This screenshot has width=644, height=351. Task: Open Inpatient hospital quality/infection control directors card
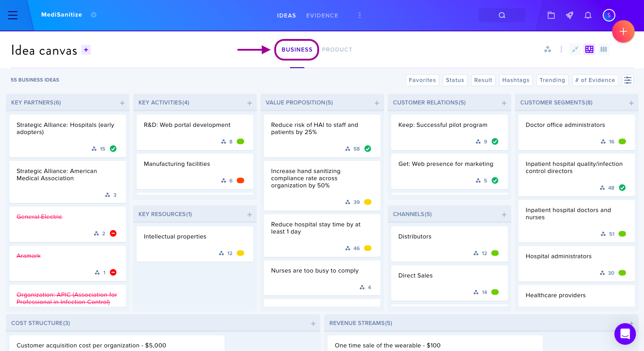tap(577, 175)
